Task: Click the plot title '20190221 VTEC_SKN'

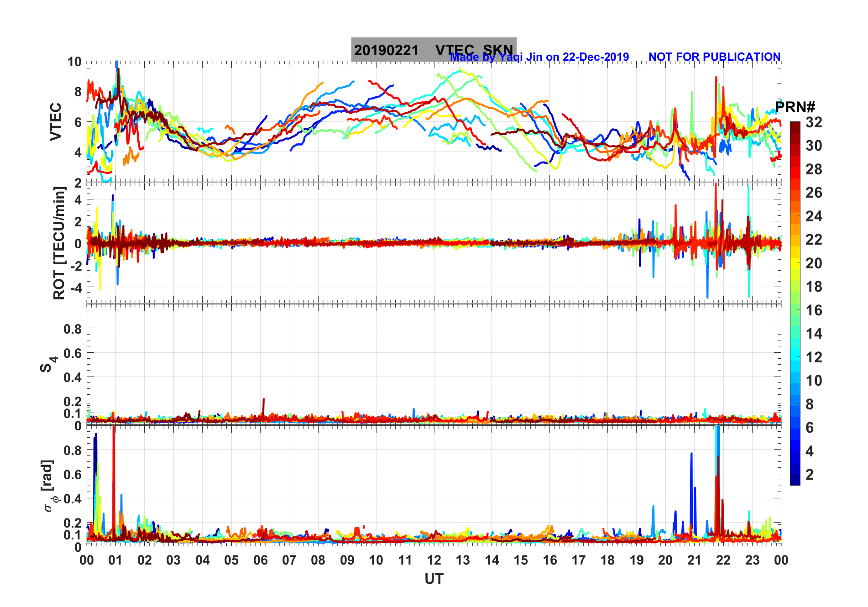Action: point(434,50)
